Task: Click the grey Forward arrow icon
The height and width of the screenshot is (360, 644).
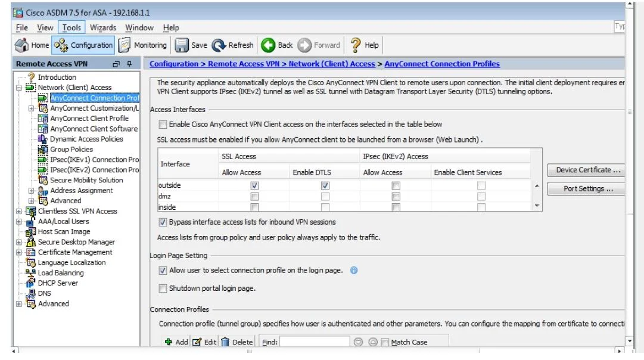Action: [304, 45]
